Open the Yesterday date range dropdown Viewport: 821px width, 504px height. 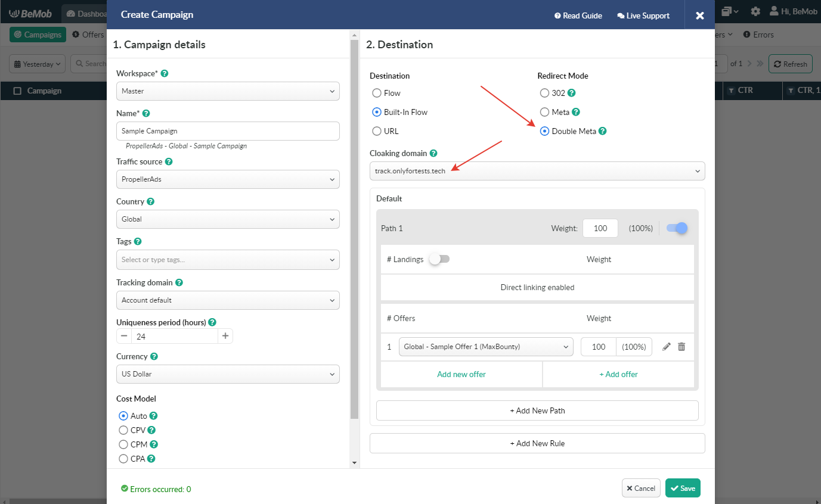[38, 64]
